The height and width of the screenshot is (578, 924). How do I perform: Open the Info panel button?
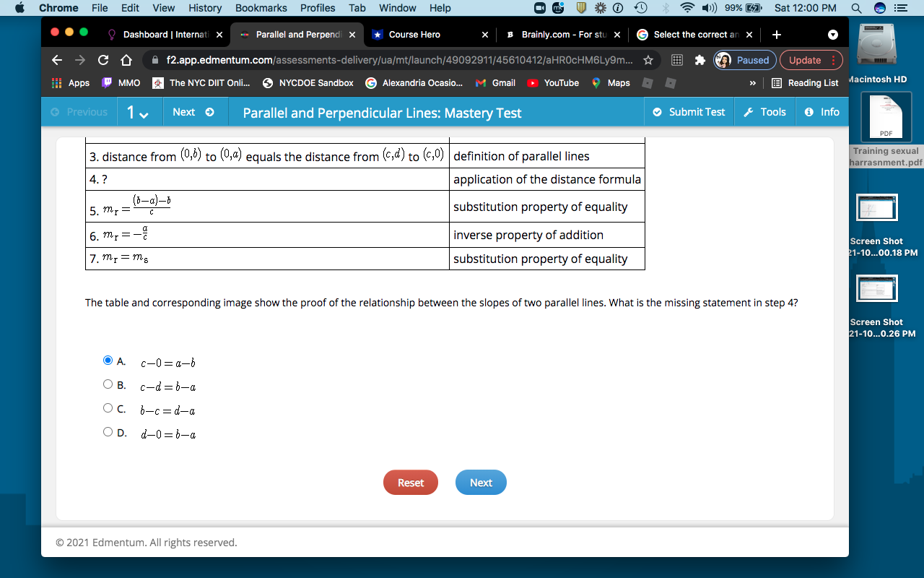[x=821, y=112]
